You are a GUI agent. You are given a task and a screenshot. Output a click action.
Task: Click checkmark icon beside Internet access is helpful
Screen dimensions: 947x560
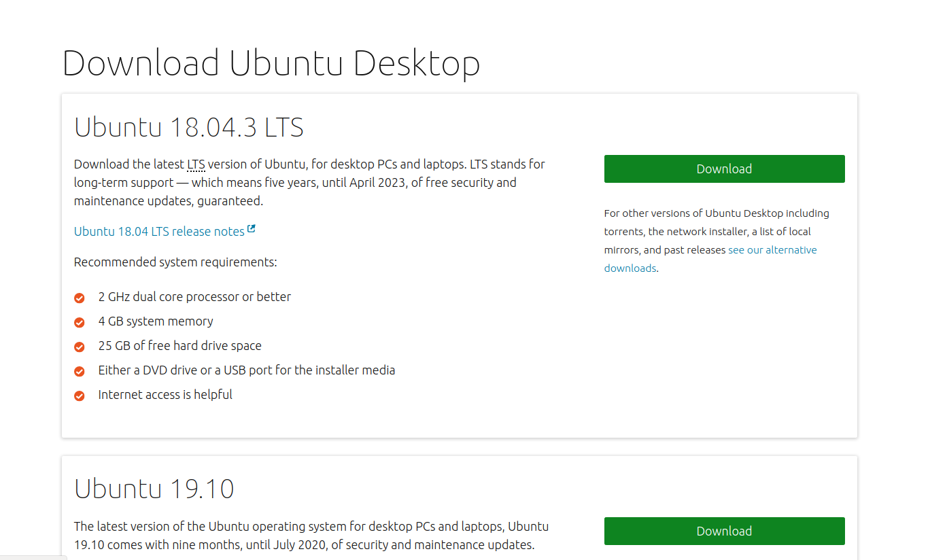80,396
